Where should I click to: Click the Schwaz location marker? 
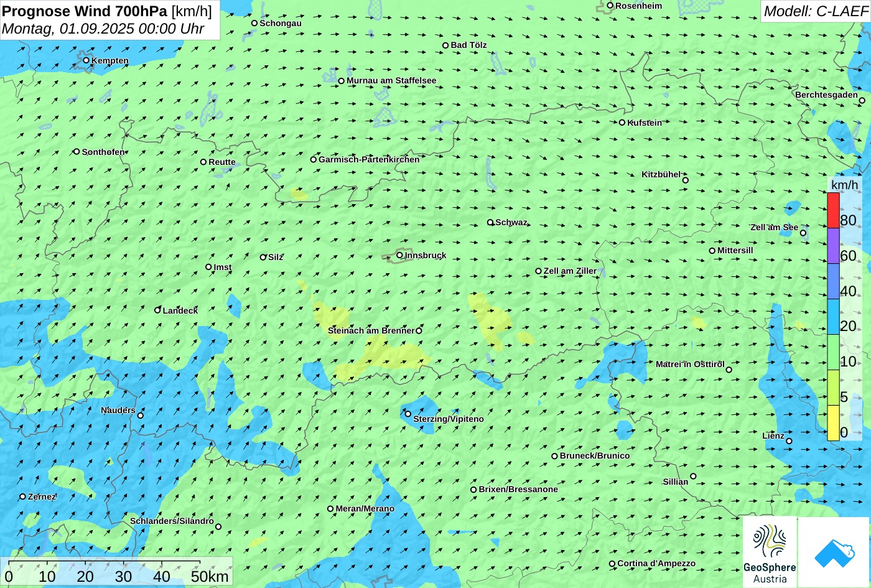coord(490,222)
